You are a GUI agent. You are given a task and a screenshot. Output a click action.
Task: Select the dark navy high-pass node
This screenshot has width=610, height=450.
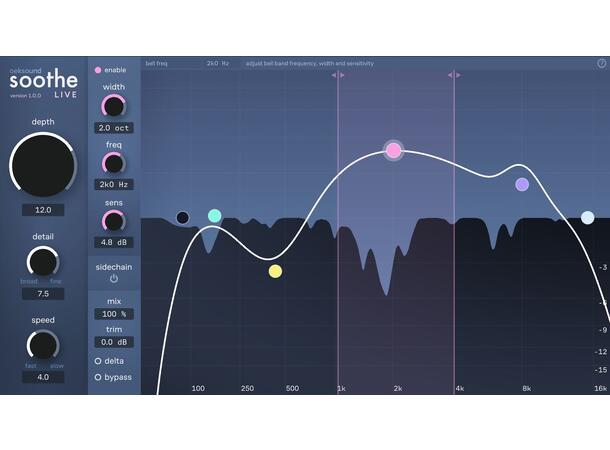tap(182, 217)
